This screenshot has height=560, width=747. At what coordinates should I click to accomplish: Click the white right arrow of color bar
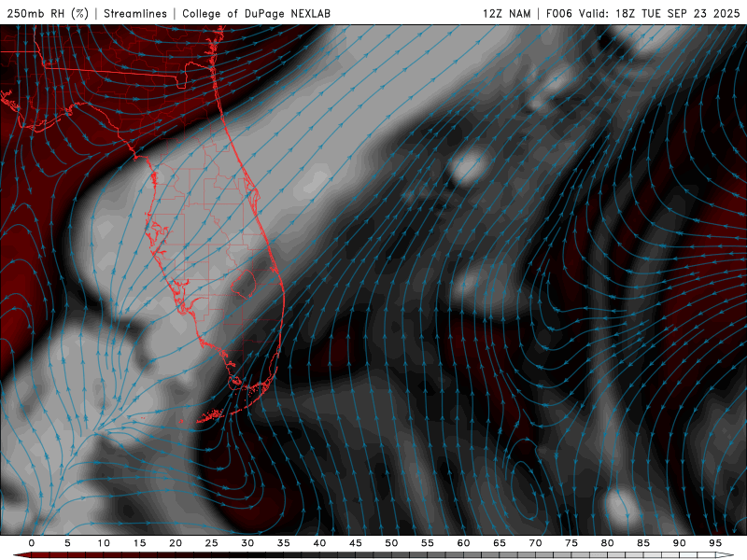725,555
